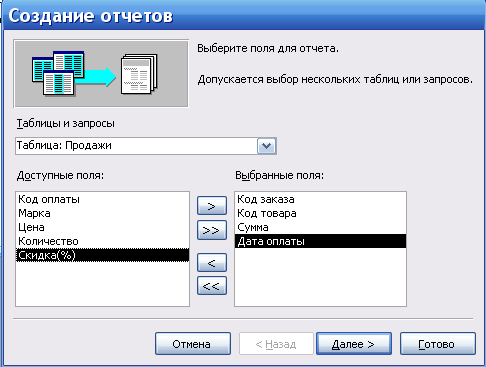Select Марка in available fields
Screen dimensions: 486x367
click(x=102, y=213)
